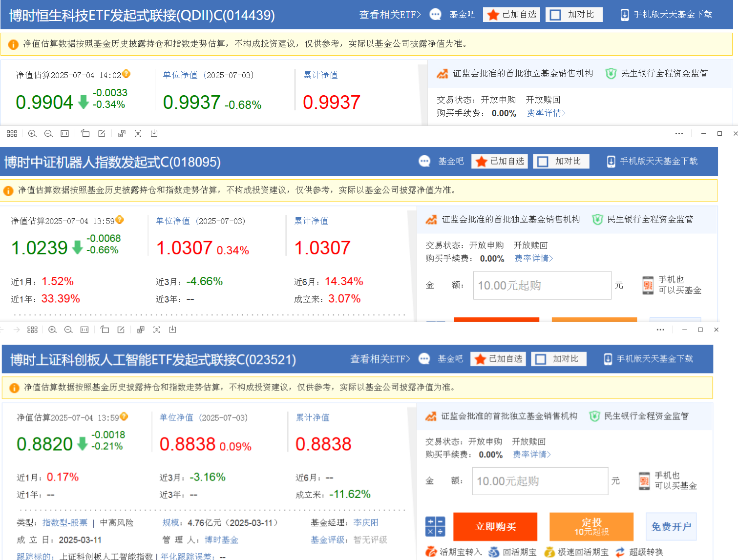Show 1:1 actual size above 博时中证机器人 page
The width and height of the screenshot is (738, 560).
[x=64, y=133]
